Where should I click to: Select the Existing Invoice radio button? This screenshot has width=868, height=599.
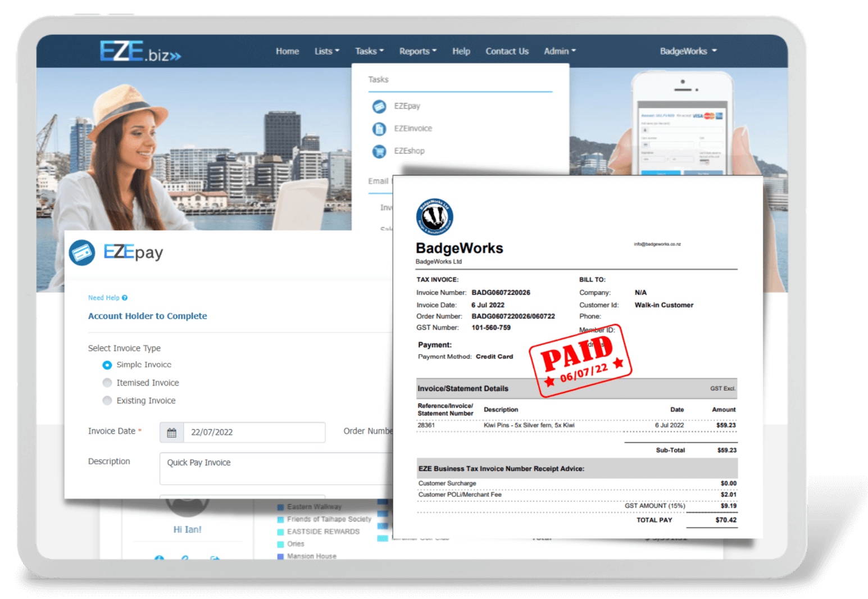click(x=107, y=401)
